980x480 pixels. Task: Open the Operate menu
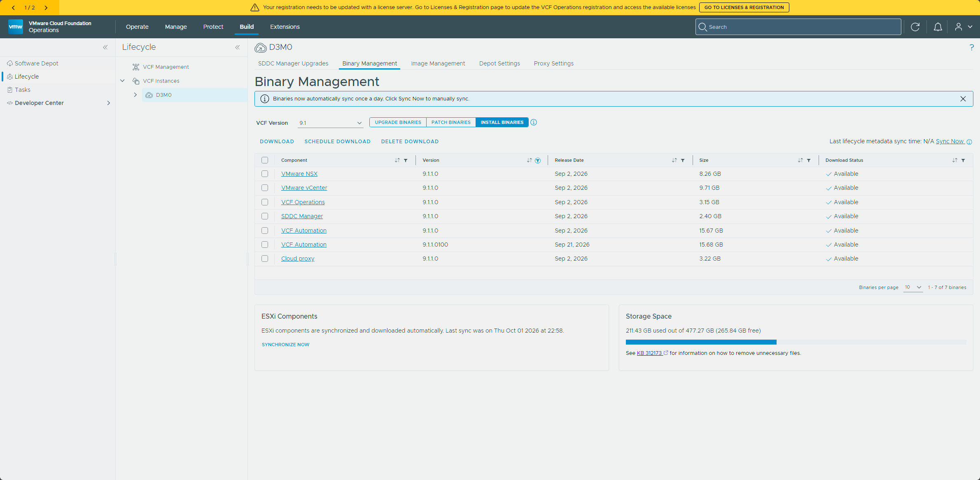tap(137, 27)
